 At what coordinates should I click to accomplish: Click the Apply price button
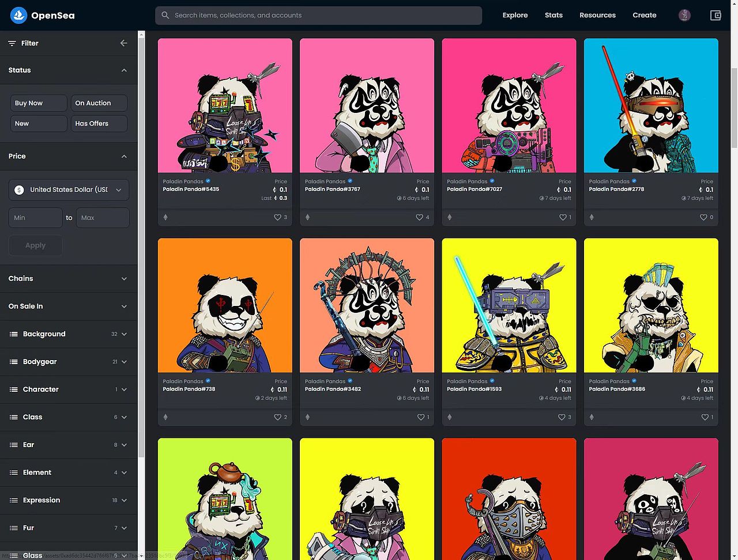[x=35, y=245]
